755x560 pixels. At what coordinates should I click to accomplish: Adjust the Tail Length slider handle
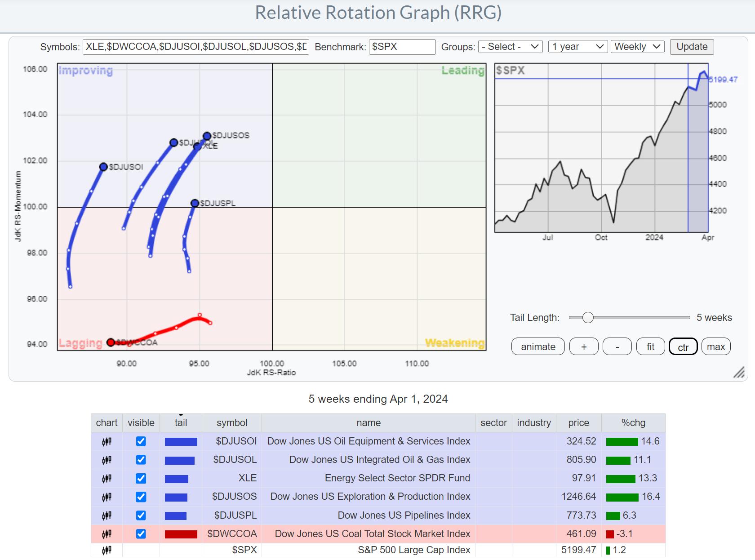[x=588, y=318]
